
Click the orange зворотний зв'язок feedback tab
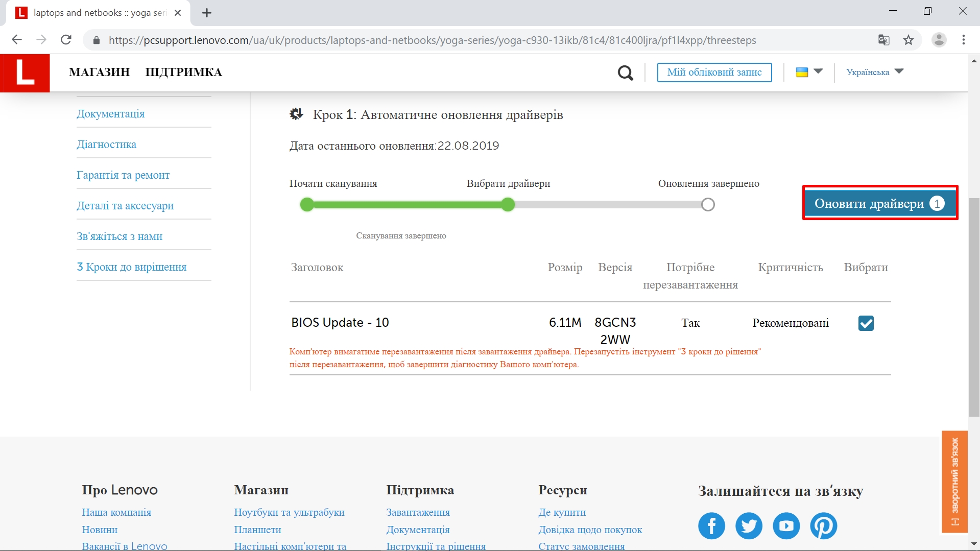[x=954, y=482]
